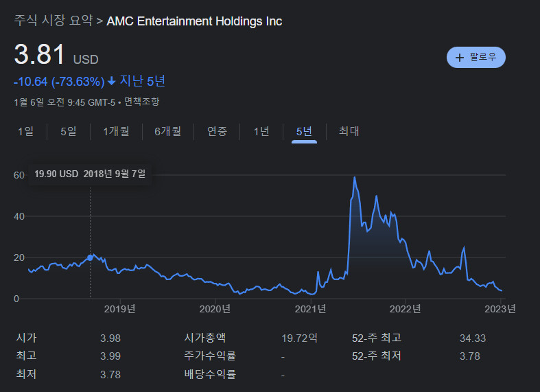Click the 시가총액 value 19.72억

point(299,338)
